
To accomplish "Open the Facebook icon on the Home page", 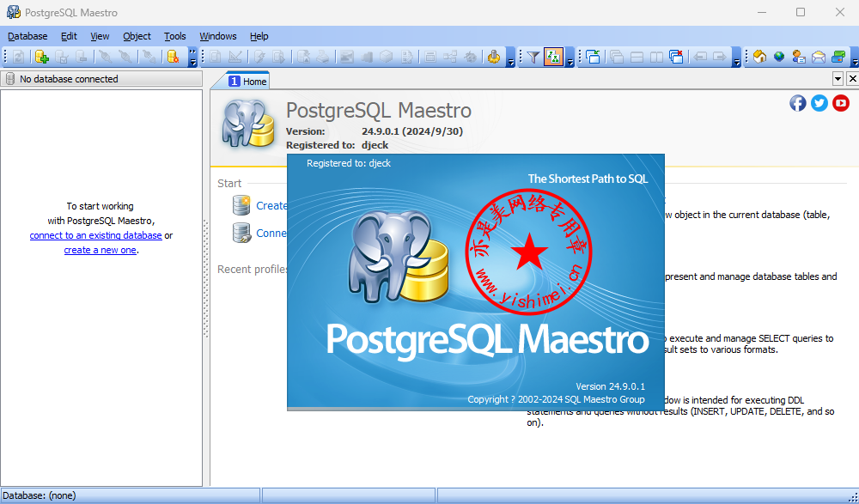I will [798, 102].
